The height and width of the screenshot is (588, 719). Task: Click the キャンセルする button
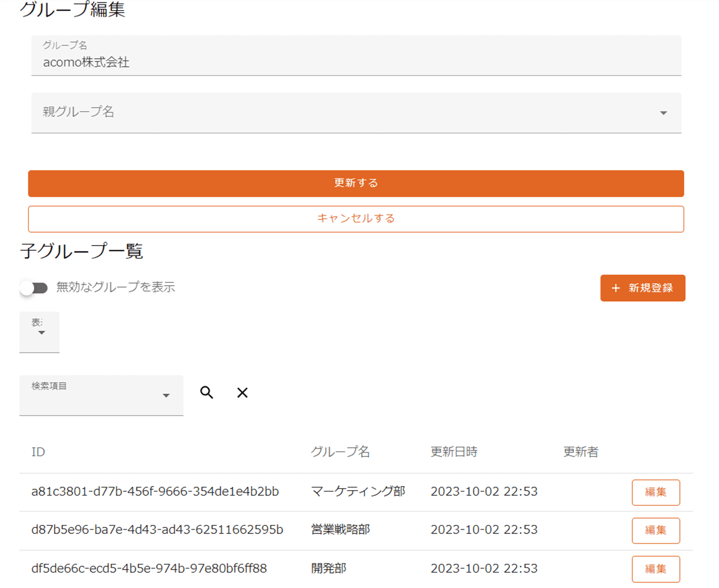356,219
